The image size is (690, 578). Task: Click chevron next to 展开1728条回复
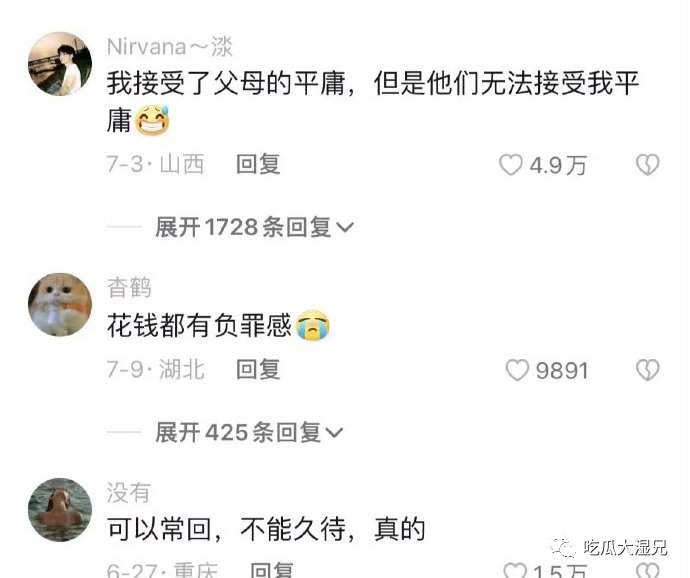tap(345, 228)
